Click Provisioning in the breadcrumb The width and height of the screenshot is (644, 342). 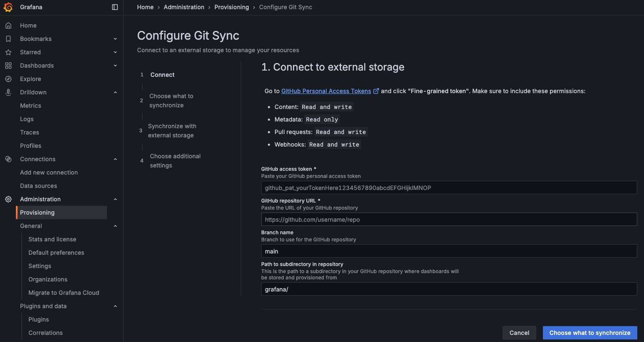(232, 7)
